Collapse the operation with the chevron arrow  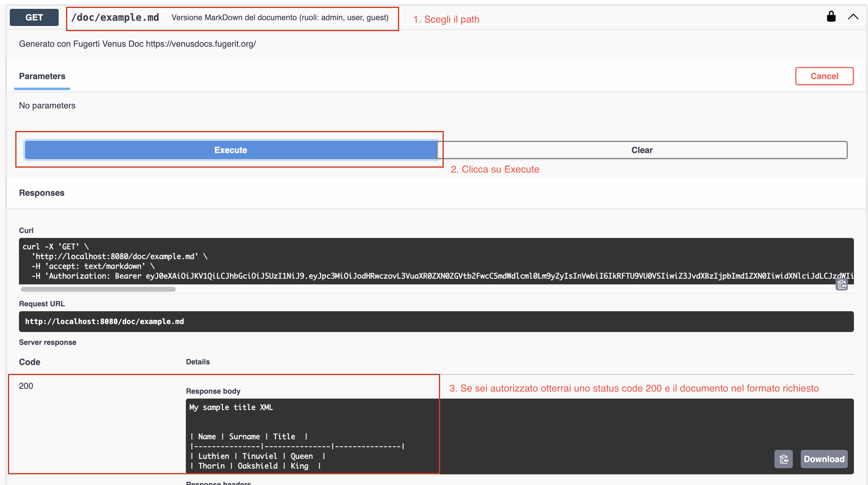pyautogui.click(x=853, y=17)
